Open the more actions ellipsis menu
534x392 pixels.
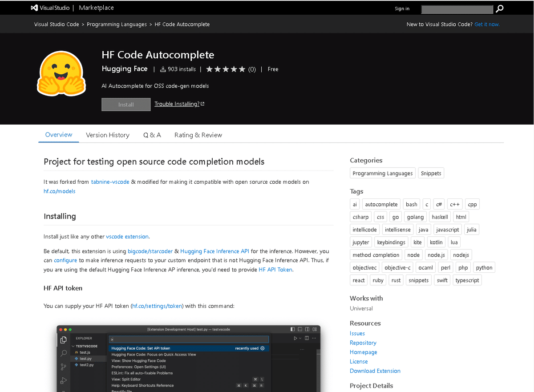[x=314, y=338]
